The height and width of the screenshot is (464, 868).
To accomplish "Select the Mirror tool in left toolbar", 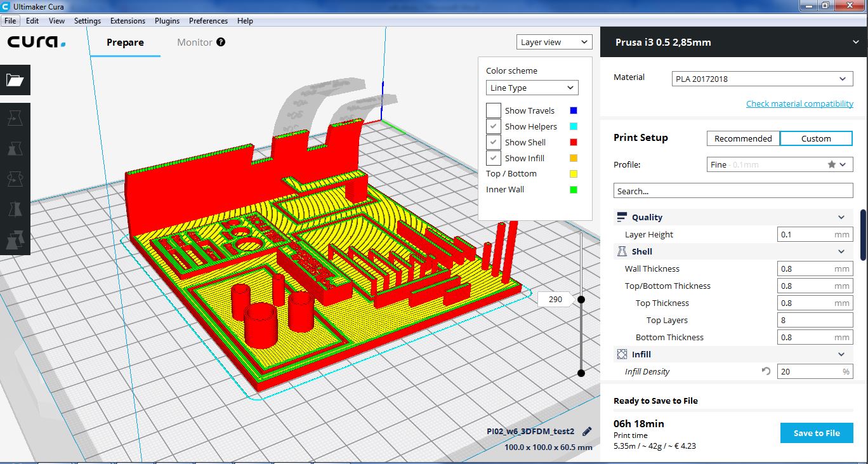I will tap(15, 209).
